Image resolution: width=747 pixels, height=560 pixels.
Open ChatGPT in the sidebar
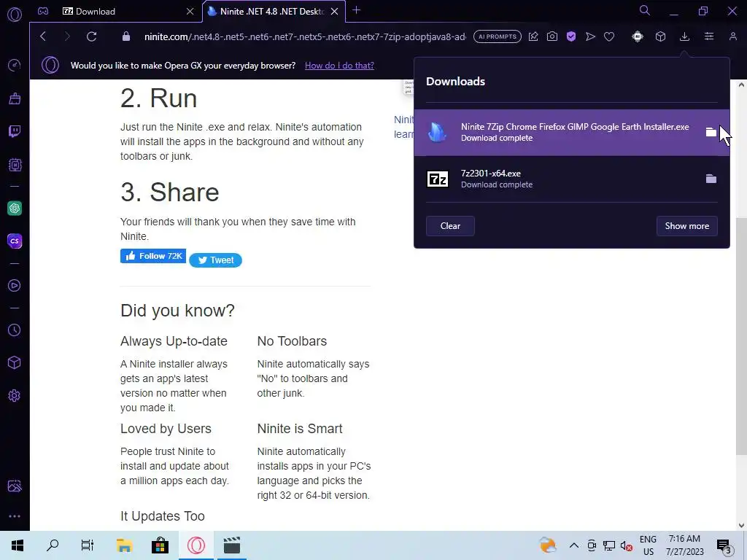click(15, 208)
